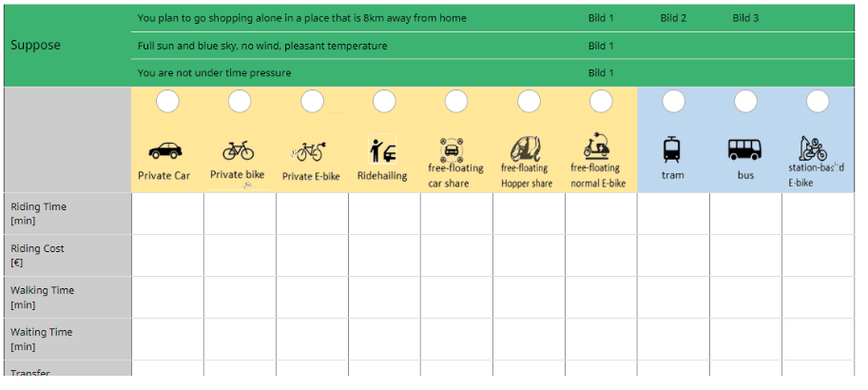Screen dimensions: 868x390
Task: Select the radio button above tram
Action: 674,102
